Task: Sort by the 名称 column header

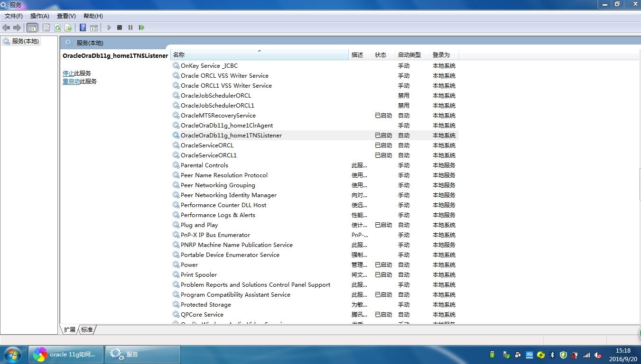Action: 260,55
